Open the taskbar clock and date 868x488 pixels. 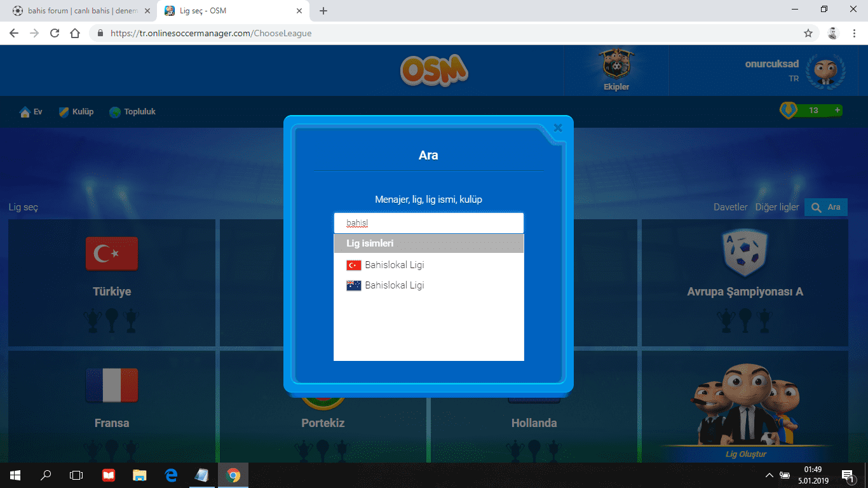(x=813, y=475)
